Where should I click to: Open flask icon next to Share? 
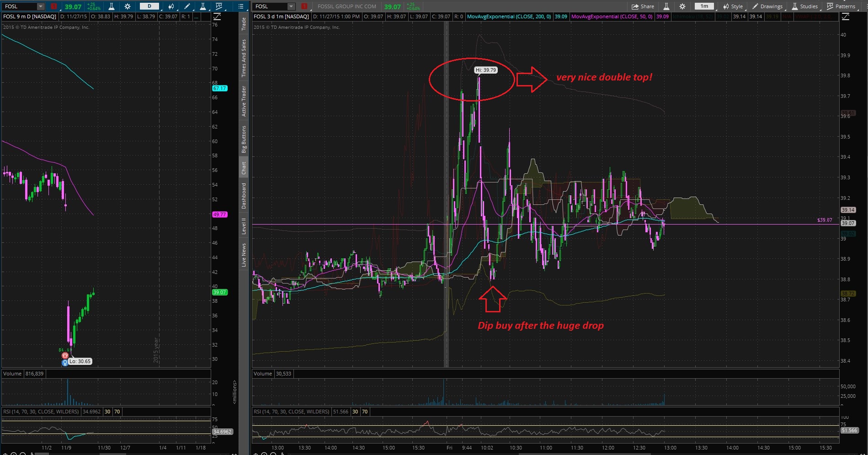coord(666,6)
